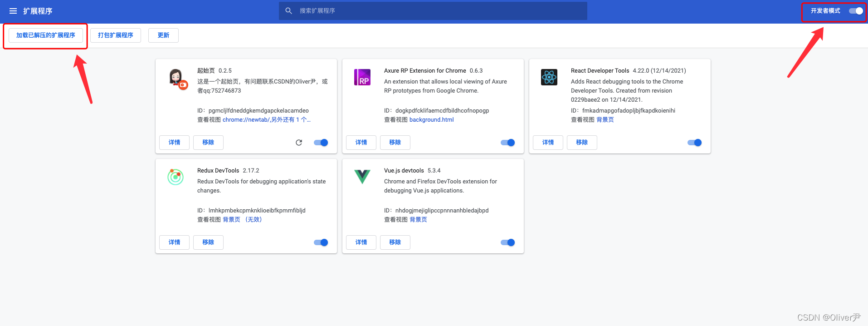Image resolution: width=868 pixels, height=326 pixels.
Task: Focus the 搜索扩展程序 search field
Action: pos(435,11)
